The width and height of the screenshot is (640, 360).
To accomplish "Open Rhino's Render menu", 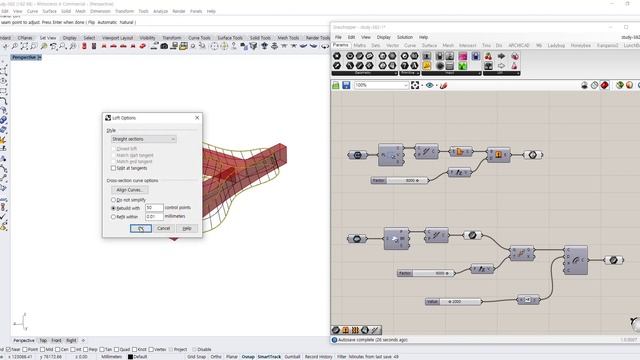I will point(179,11).
